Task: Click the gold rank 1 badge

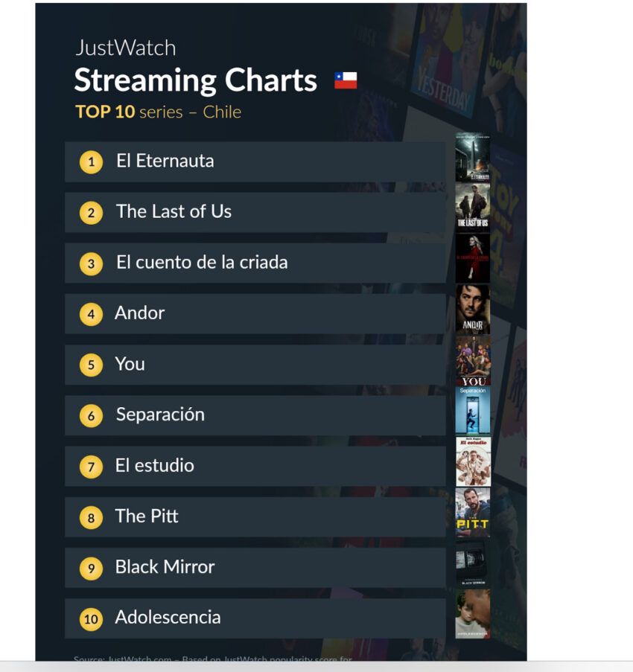Action: tap(91, 162)
